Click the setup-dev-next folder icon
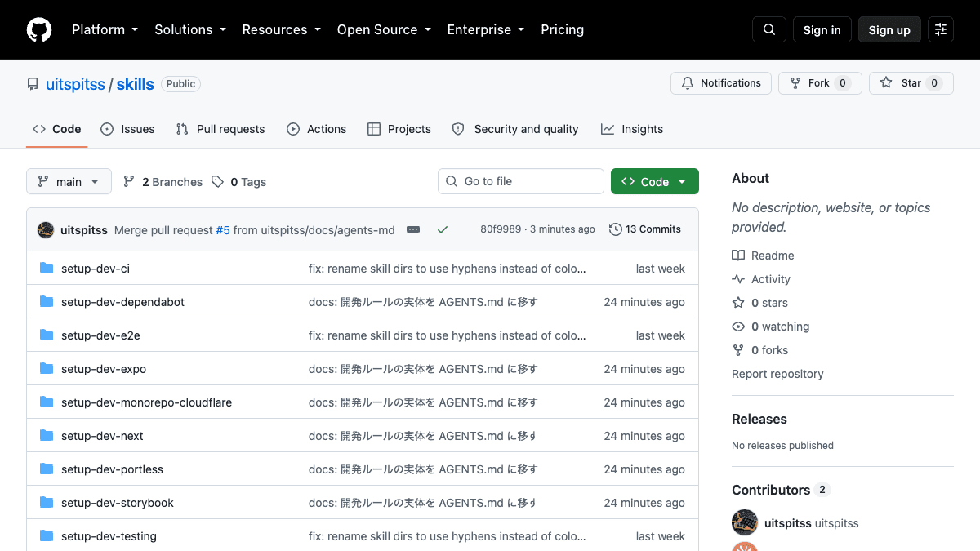 47,436
